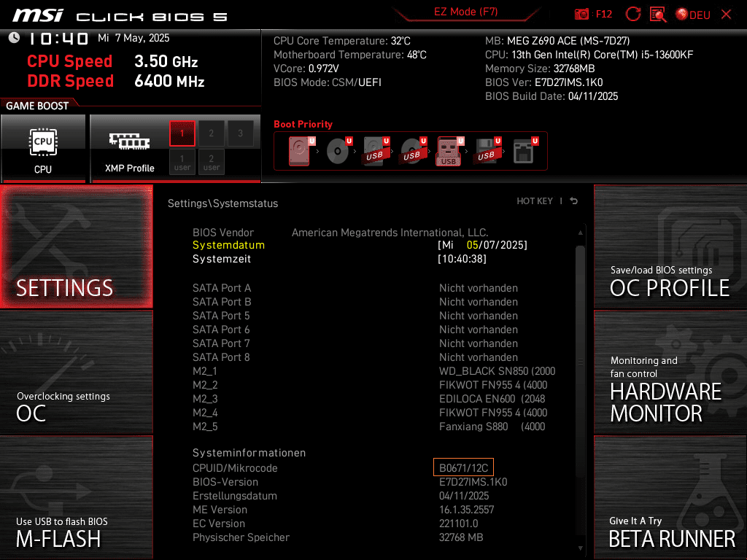Enable XMP profile 2
747x560 pixels.
[x=211, y=133]
